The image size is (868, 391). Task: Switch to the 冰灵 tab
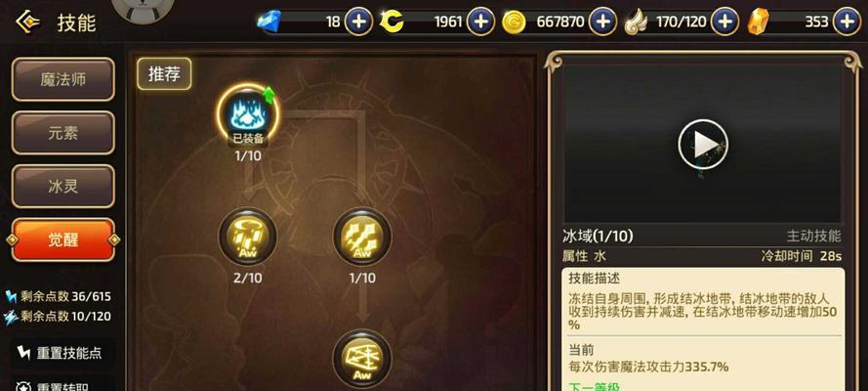click(x=63, y=186)
